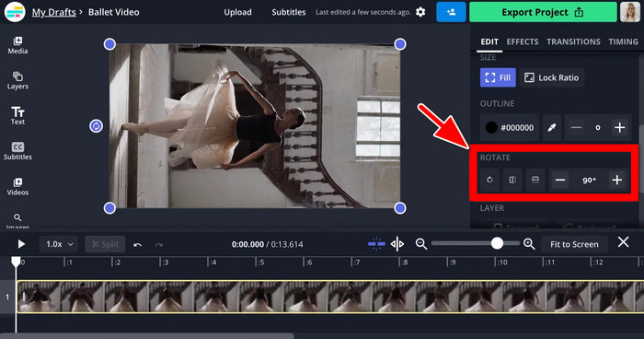Flip the video horizontally
The height and width of the screenshot is (339, 644).
pyautogui.click(x=512, y=180)
